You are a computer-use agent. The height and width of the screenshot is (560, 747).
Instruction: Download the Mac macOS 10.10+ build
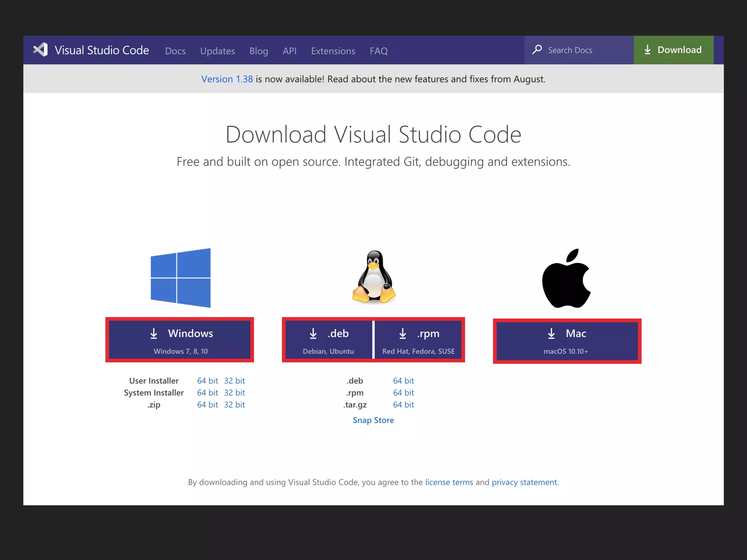(x=567, y=341)
